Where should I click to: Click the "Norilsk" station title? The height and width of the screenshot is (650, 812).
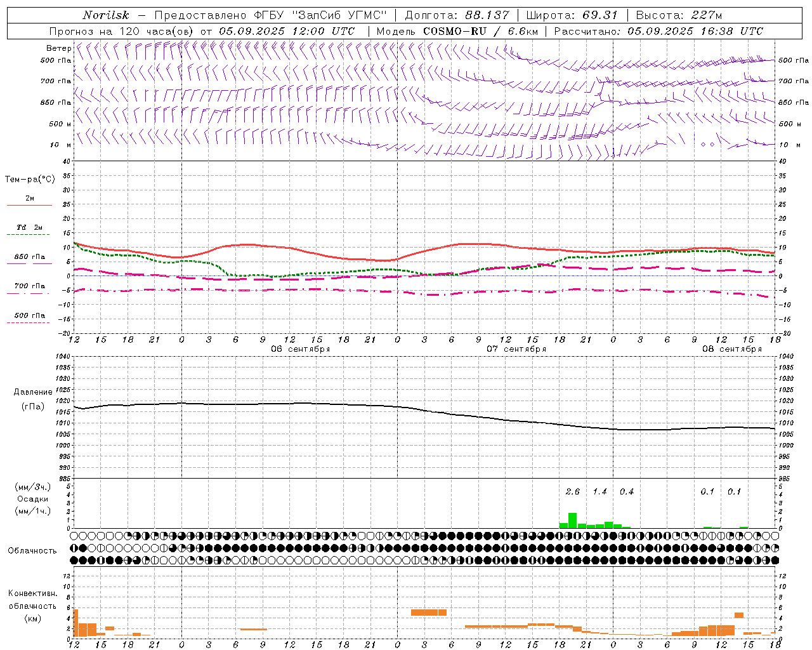(x=106, y=15)
